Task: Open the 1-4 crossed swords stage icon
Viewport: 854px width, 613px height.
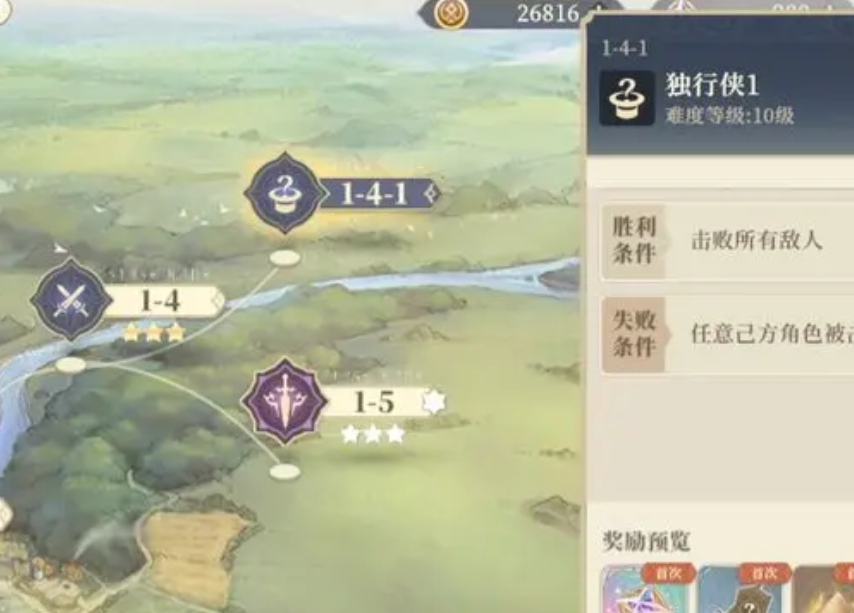Action: pos(71,300)
